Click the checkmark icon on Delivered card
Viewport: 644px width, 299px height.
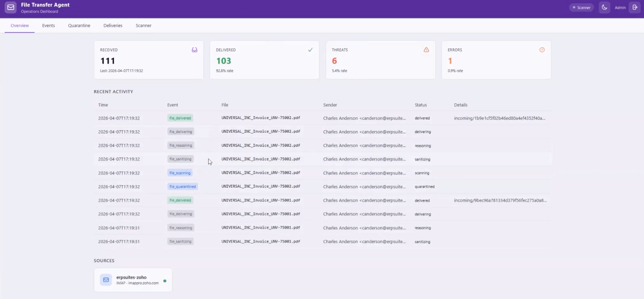310,50
